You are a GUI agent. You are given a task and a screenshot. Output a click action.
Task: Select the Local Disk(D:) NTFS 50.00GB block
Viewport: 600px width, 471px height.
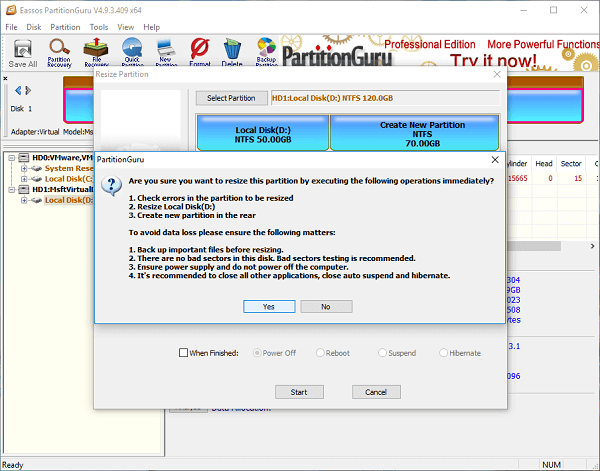263,132
